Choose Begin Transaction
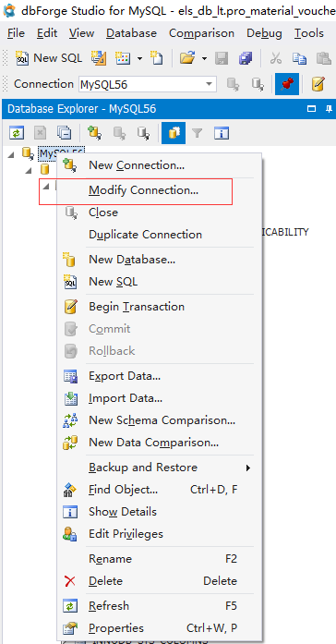 [x=159, y=307]
